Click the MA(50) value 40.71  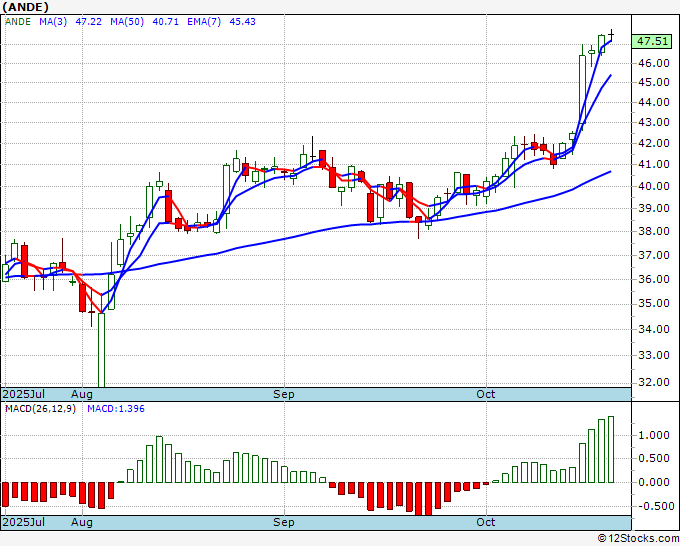(x=165, y=22)
